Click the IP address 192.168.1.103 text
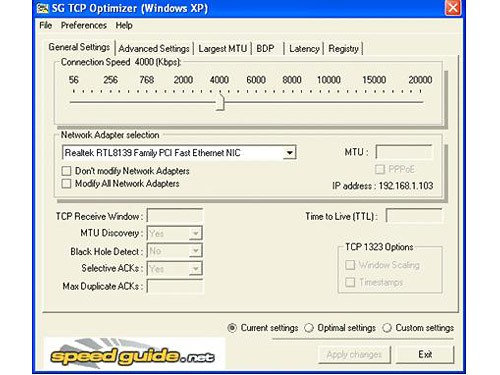Viewport: 500px width, 375px height. [382, 186]
